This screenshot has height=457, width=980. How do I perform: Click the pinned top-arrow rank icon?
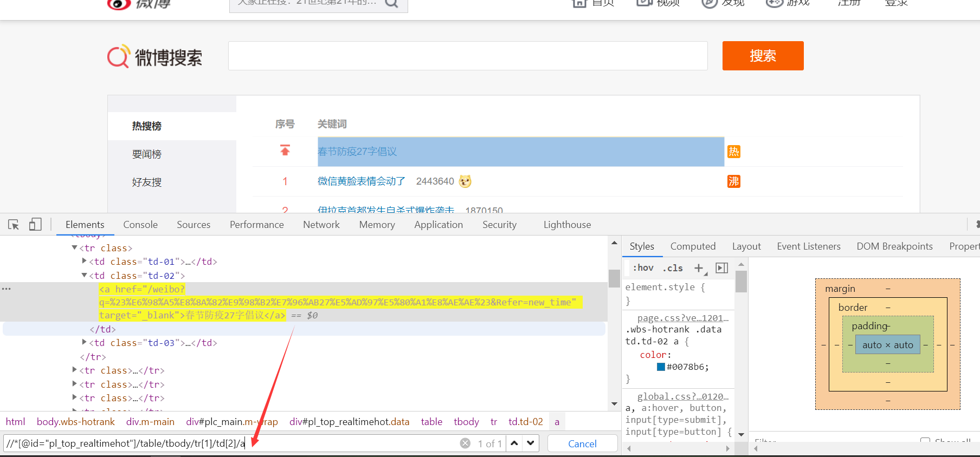pos(285,150)
